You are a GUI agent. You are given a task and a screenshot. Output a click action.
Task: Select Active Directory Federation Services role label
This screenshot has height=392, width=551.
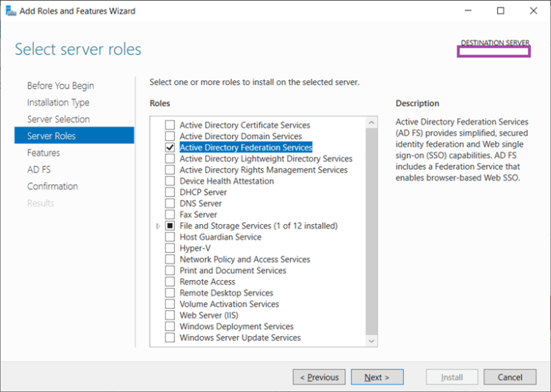246,148
